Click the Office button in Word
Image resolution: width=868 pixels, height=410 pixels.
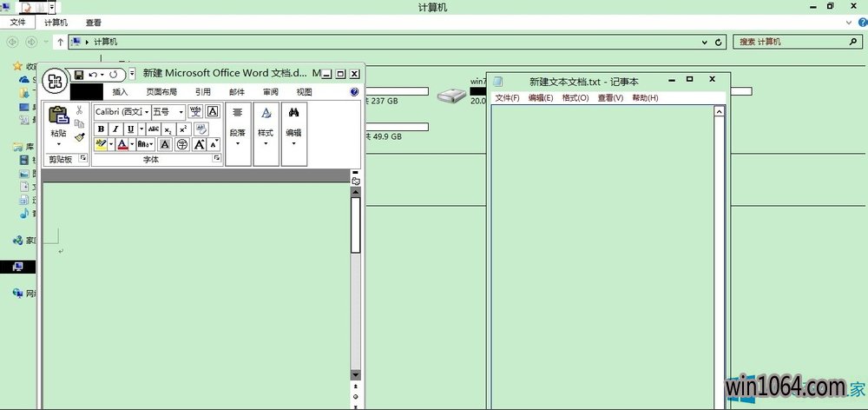(x=55, y=82)
